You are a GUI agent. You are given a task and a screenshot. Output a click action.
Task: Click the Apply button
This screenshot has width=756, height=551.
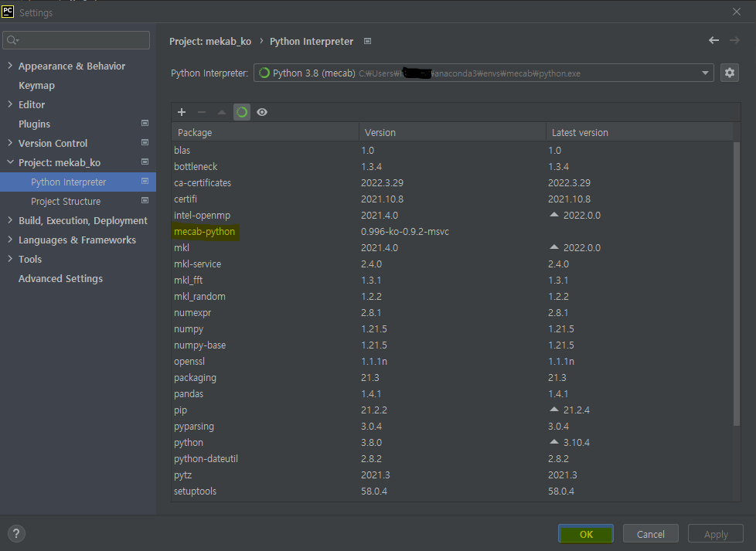[x=716, y=534]
